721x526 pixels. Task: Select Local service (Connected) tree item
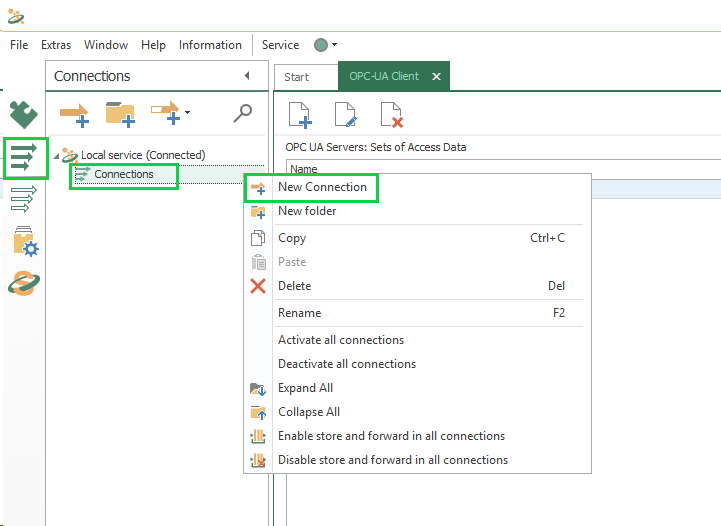click(x=143, y=155)
